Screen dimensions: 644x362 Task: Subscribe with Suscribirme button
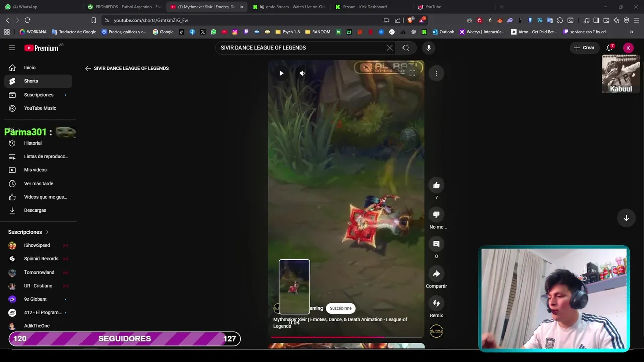click(341, 308)
